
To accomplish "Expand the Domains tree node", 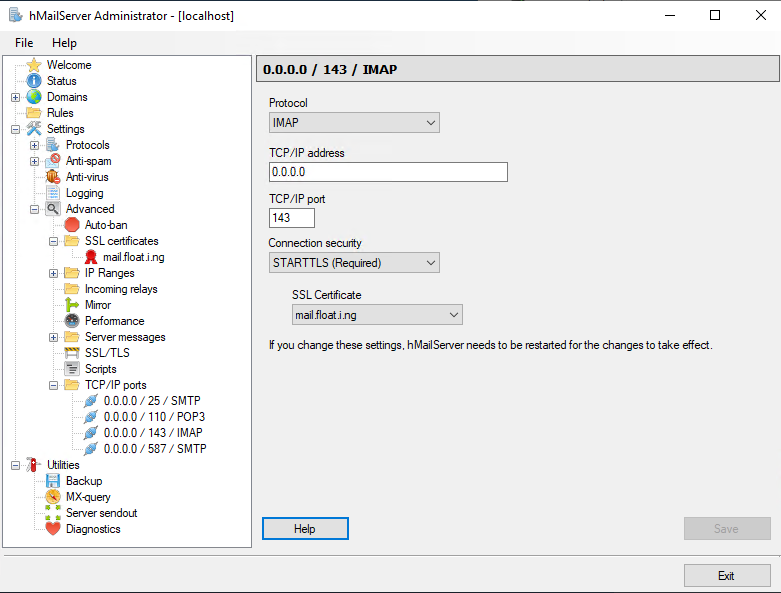I will [x=15, y=97].
